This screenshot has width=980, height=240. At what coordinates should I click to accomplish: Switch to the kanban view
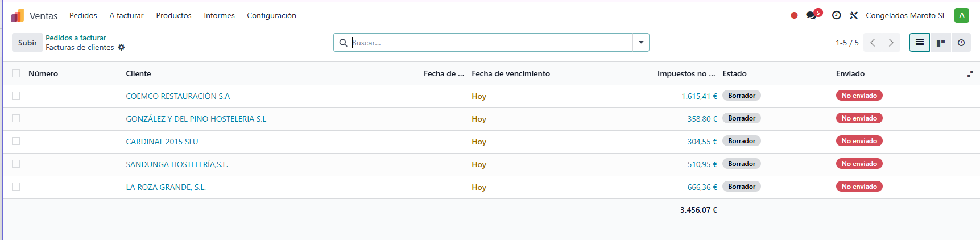click(x=940, y=43)
